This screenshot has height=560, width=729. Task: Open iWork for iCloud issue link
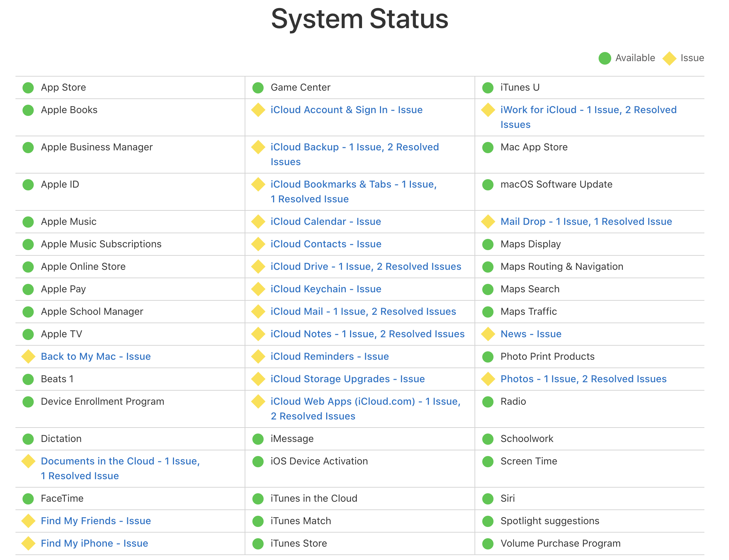[589, 117]
